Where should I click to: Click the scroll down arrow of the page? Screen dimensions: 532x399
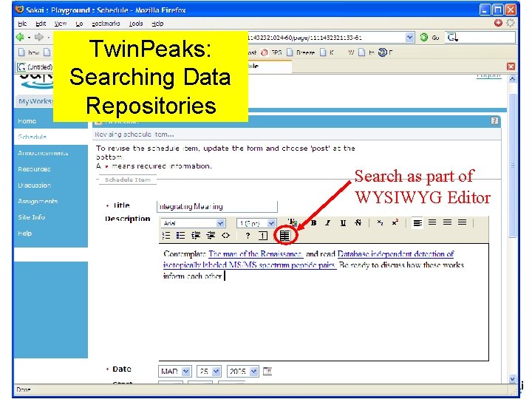(x=512, y=378)
